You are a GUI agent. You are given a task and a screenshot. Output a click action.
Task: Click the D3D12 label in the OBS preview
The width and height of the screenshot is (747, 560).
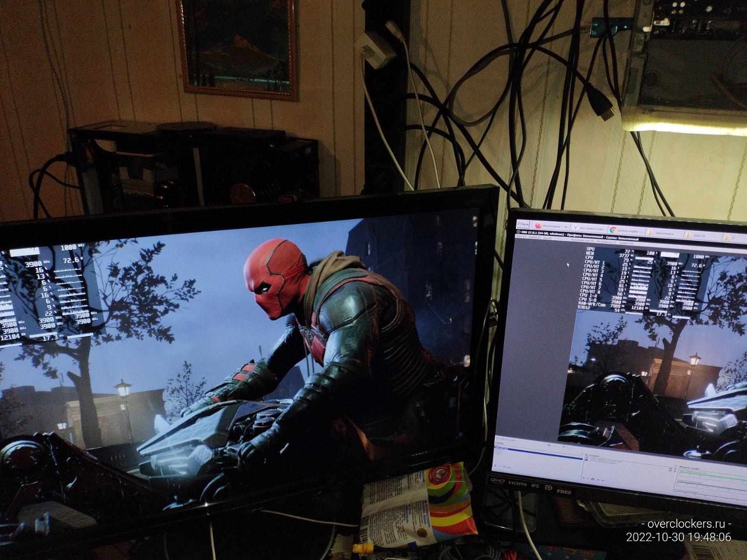[585, 308]
